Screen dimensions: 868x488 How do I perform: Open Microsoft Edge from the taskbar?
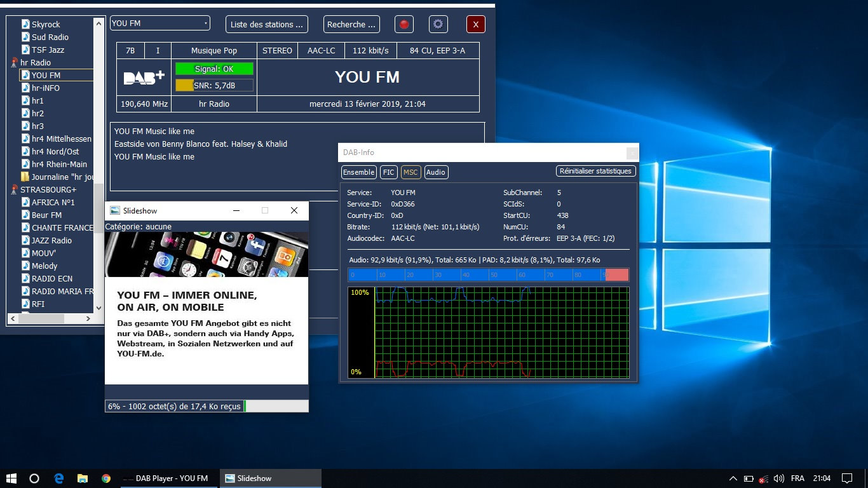[59, 478]
